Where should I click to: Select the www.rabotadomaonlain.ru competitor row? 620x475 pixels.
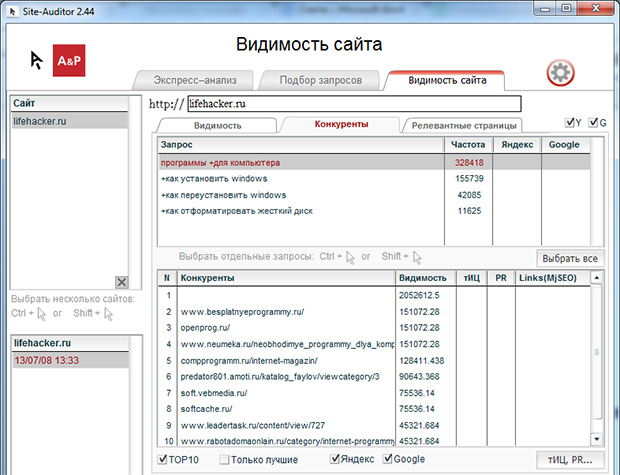(374, 441)
